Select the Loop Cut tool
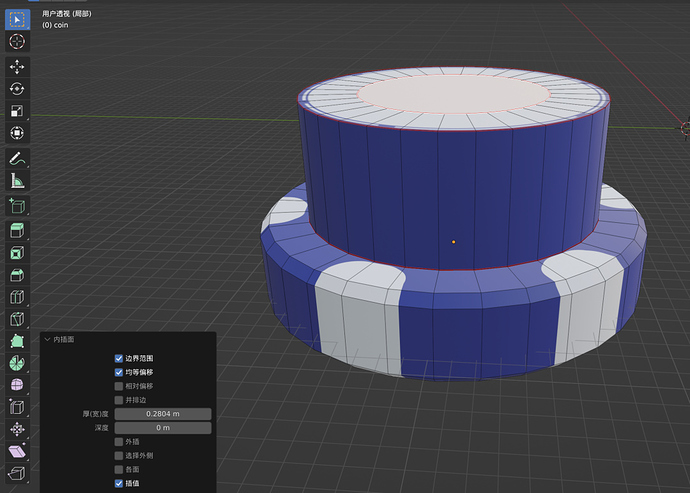Screen dimensions: 690x493 (18, 297)
